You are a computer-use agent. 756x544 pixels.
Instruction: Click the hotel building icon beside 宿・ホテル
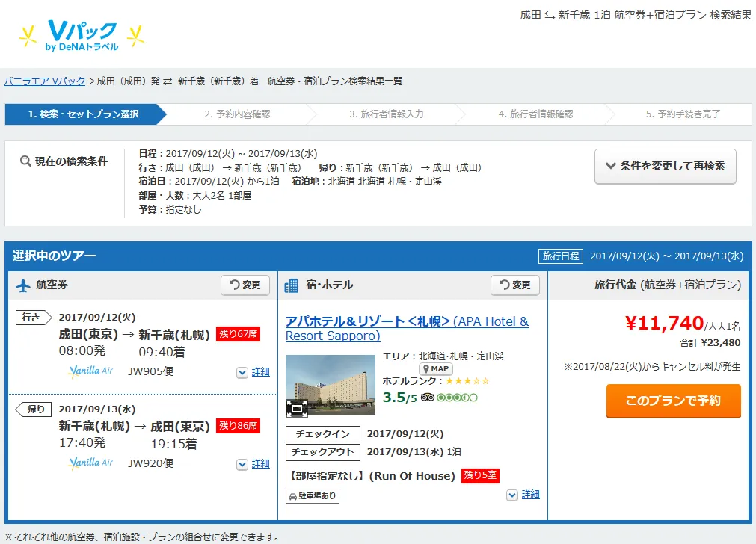(292, 285)
